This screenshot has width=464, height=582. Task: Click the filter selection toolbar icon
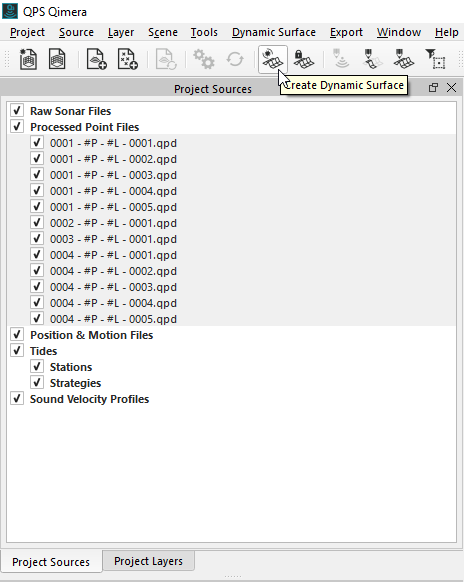pos(435,59)
